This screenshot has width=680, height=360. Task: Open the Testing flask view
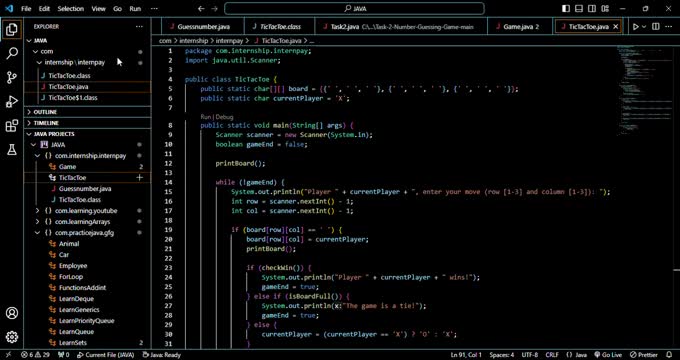[12, 150]
